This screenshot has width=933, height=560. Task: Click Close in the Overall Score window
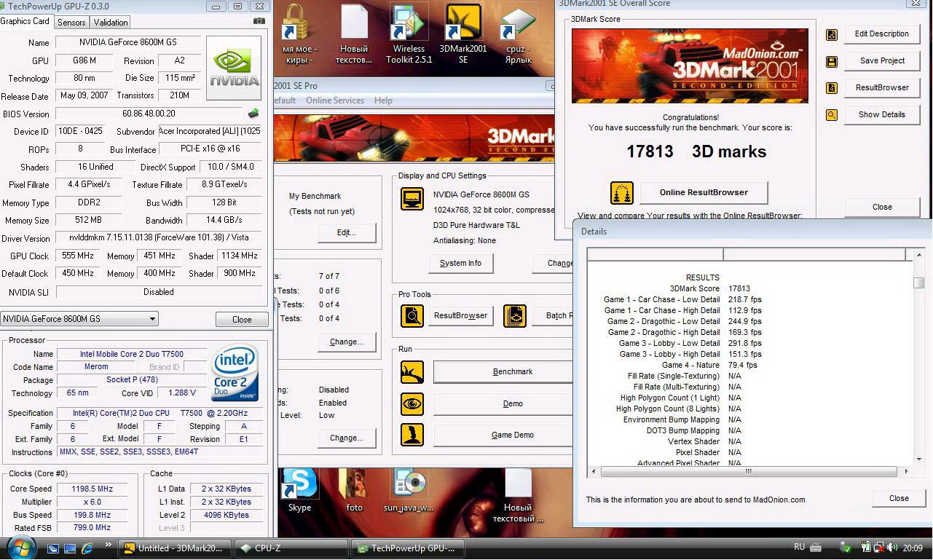[882, 207]
